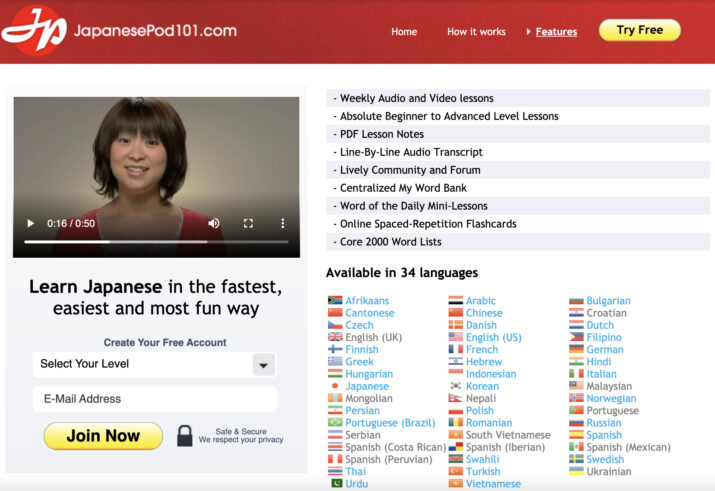Viewport: 715px width, 491px height.
Task: Click the Pakistan flag beside Urdu
Action: click(337, 483)
